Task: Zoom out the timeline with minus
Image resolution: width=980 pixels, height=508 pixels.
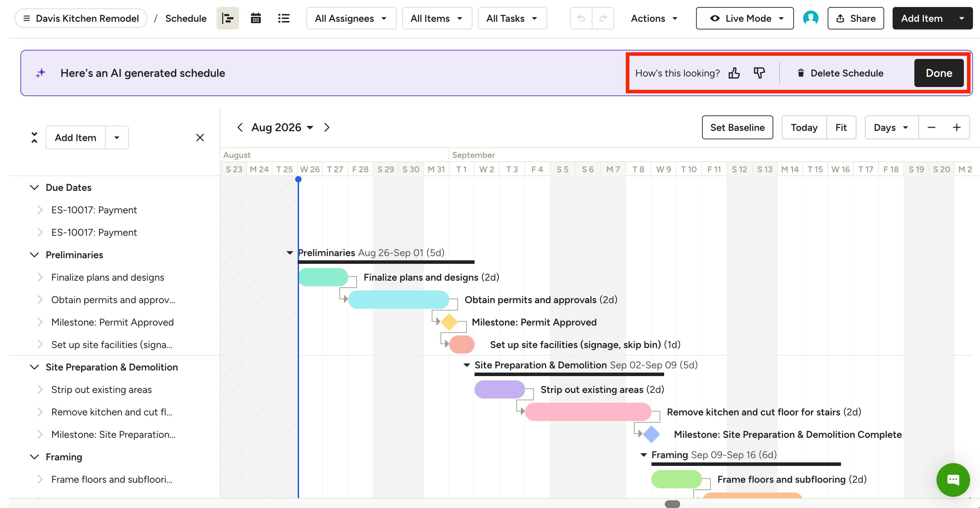Action: pos(931,127)
